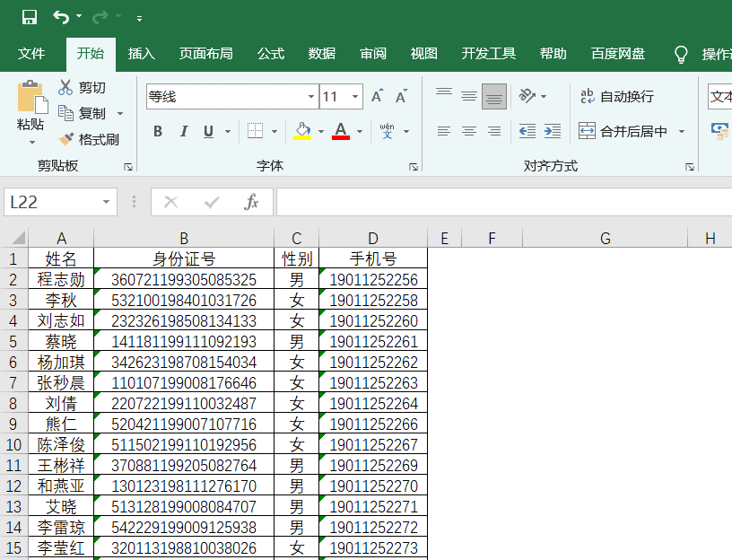Expand the font color palette arrow

pos(360,132)
